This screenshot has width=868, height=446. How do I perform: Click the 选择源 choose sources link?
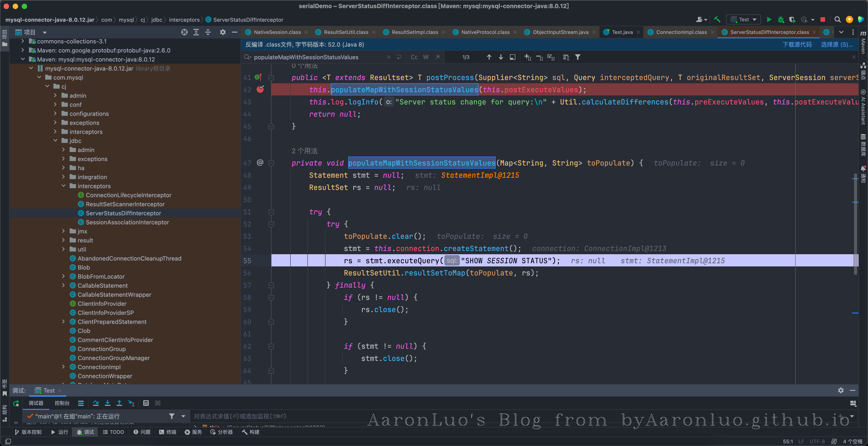(836, 45)
